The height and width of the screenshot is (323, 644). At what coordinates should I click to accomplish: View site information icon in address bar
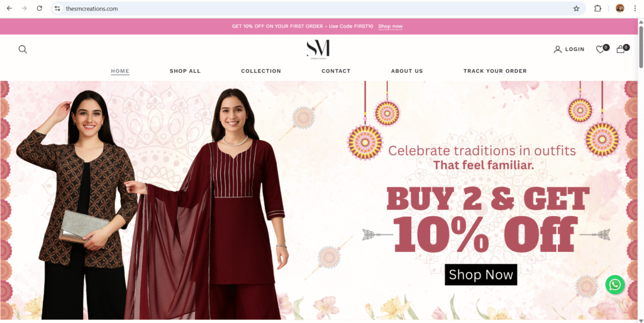[57, 8]
